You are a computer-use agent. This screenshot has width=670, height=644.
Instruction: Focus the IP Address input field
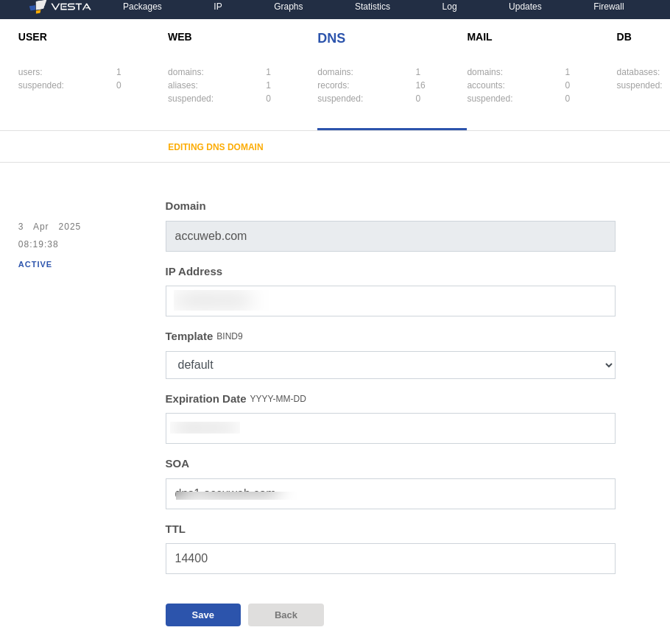tap(390, 301)
